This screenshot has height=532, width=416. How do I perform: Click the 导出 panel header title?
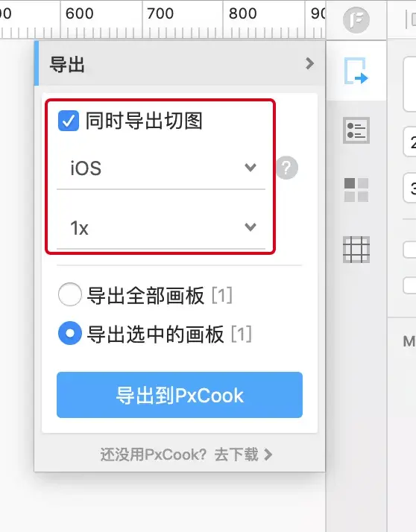pos(67,64)
